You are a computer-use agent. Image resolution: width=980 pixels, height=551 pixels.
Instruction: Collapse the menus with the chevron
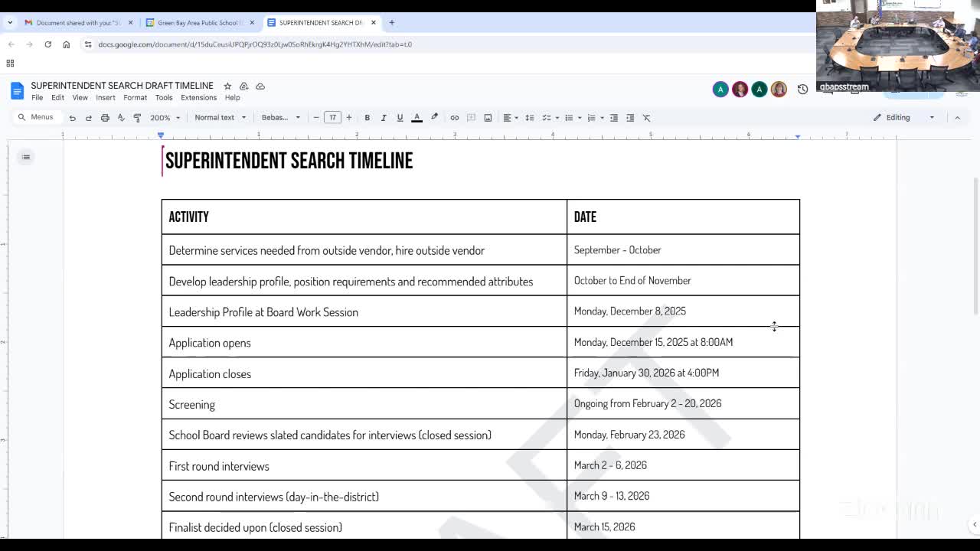pyautogui.click(x=957, y=118)
